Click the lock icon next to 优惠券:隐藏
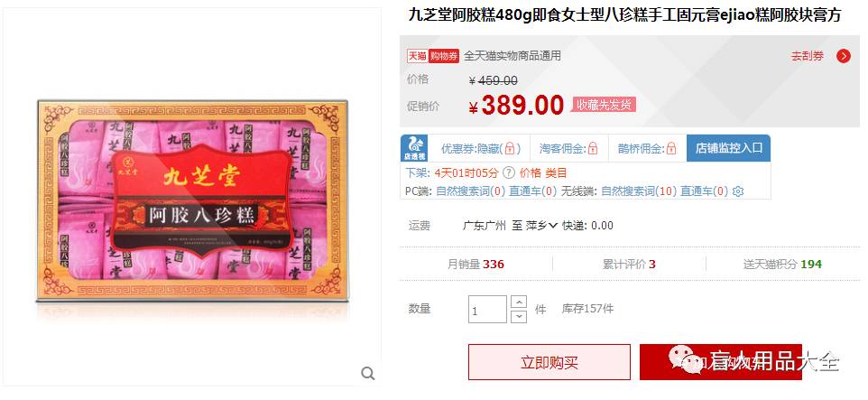Viewport: 868px width, 400px height. 510,148
